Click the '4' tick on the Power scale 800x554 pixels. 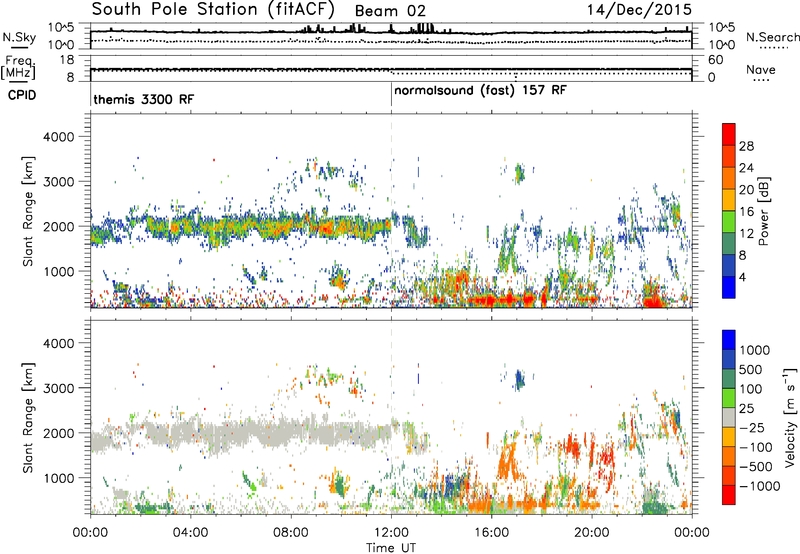click(x=742, y=278)
